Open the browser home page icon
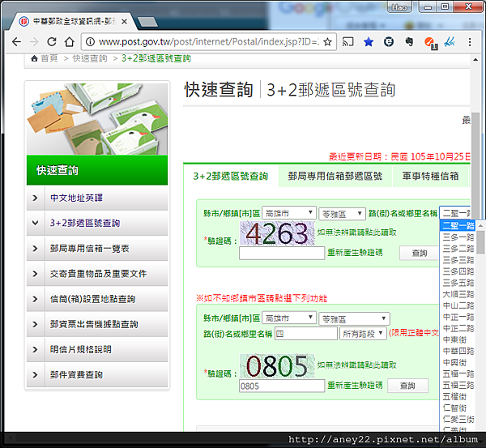Viewport: 486px width, 448px height. (70, 41)
